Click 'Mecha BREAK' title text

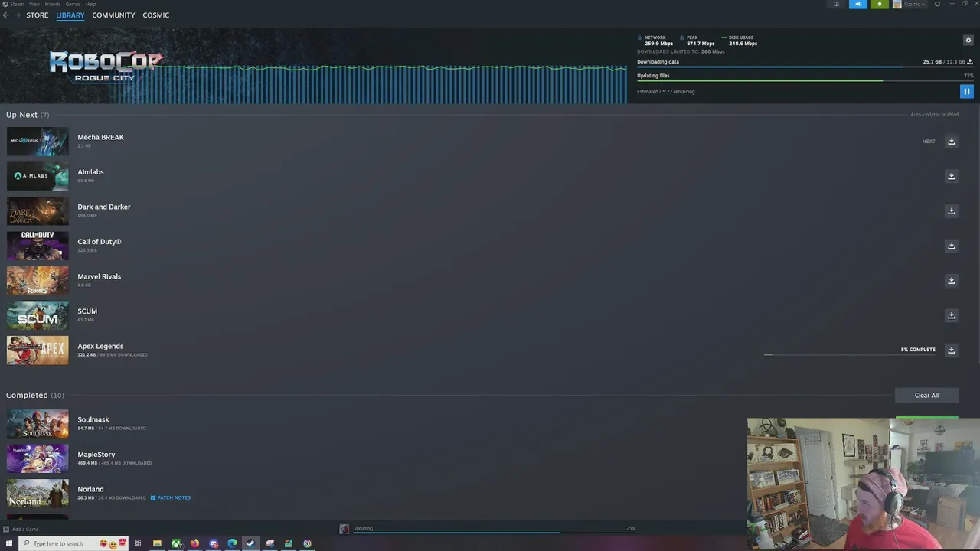tap(100, 137)
